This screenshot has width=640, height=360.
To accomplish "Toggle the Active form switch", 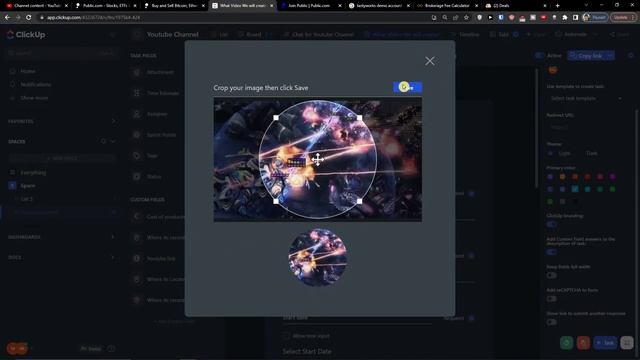I will (x=540, y=56).
